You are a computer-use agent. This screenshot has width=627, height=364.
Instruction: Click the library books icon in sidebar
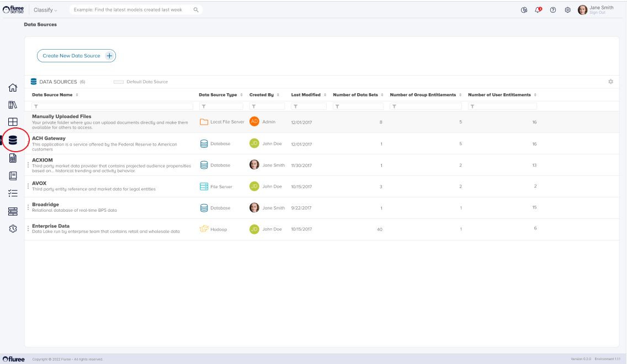[13, 105]
